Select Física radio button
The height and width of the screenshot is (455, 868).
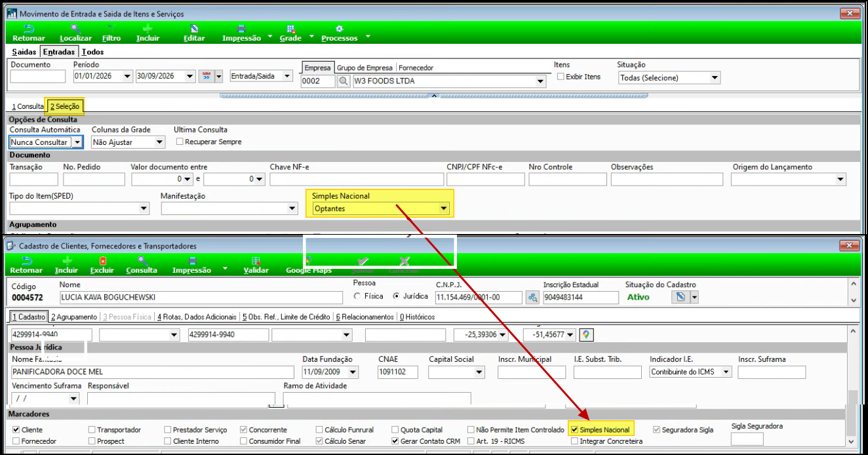(x=357, y=296)
